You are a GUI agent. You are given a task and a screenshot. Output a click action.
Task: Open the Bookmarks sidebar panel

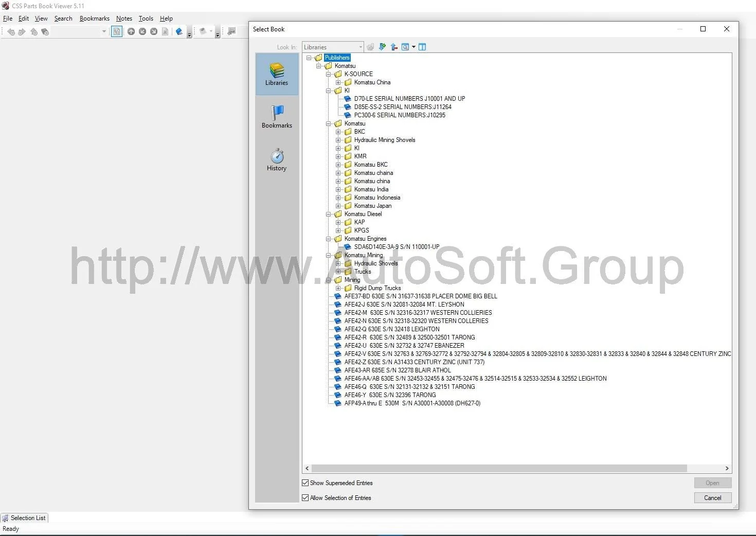[x=277, y=116]
